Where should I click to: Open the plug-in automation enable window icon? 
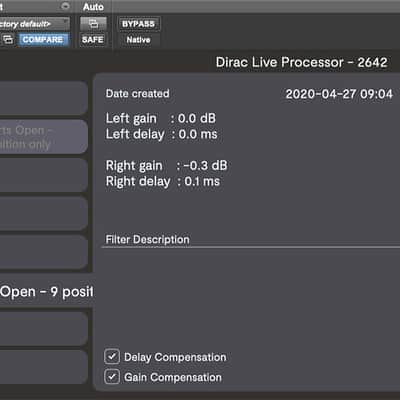(93, 24)
